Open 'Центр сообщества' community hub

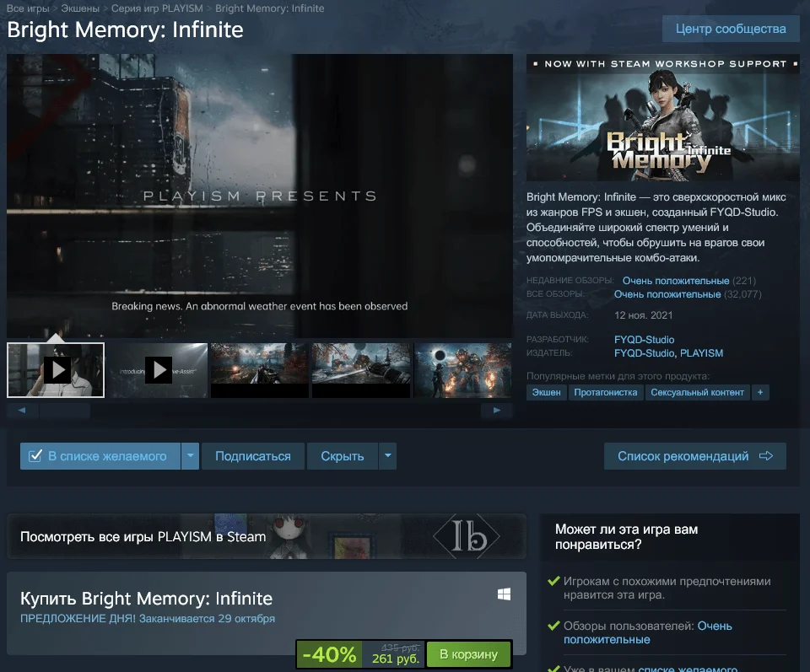(731, 29)
